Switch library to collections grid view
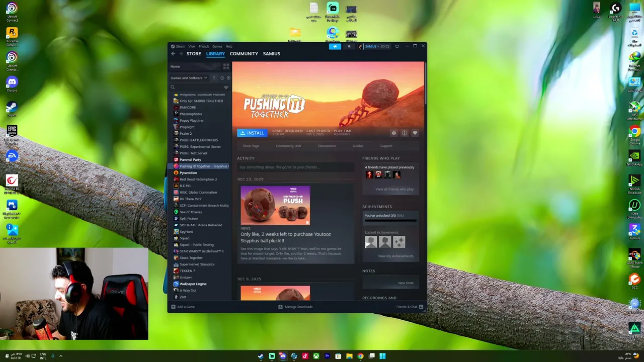Image resolution: width=644 pixels, height=362 pixels. pyautogui.click(x=226, y=66)
